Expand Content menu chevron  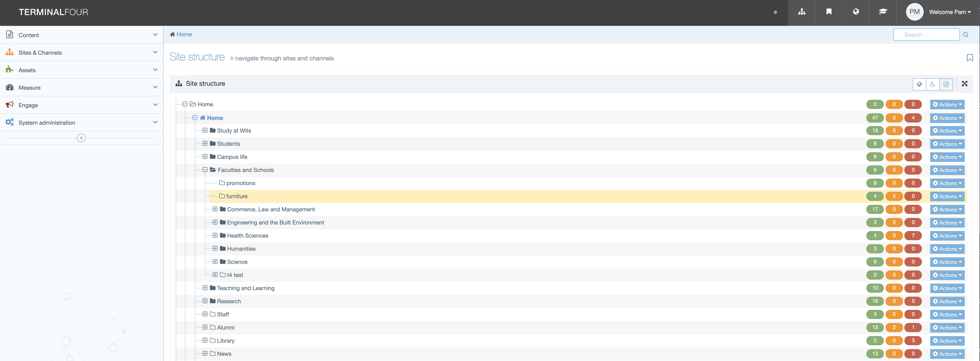tap(155, 35)
